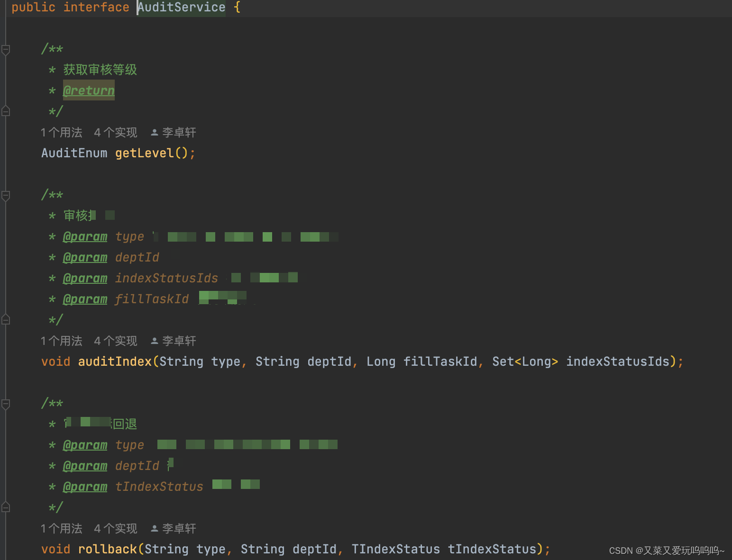
Task: Click the highlighted @return tag
Action: coord(89,90)
